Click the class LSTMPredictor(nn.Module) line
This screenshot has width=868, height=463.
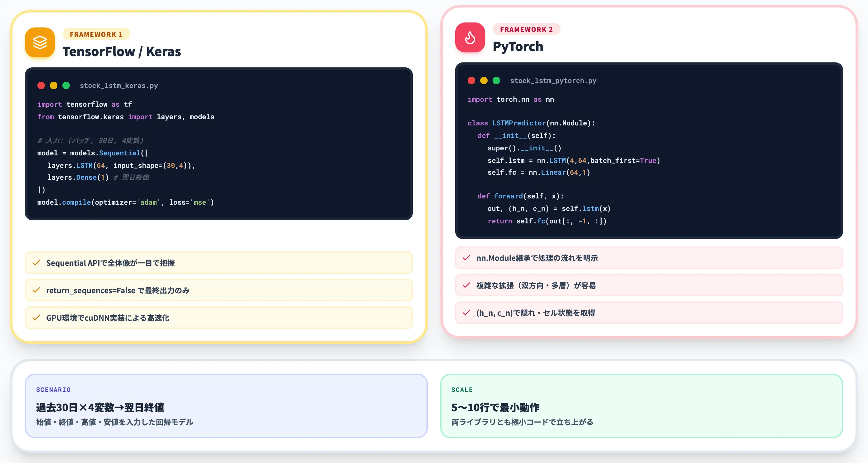(x=531, y=123)
